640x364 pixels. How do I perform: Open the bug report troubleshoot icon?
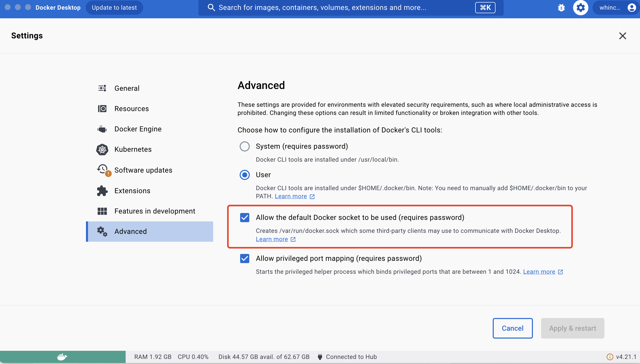[561, 8]
